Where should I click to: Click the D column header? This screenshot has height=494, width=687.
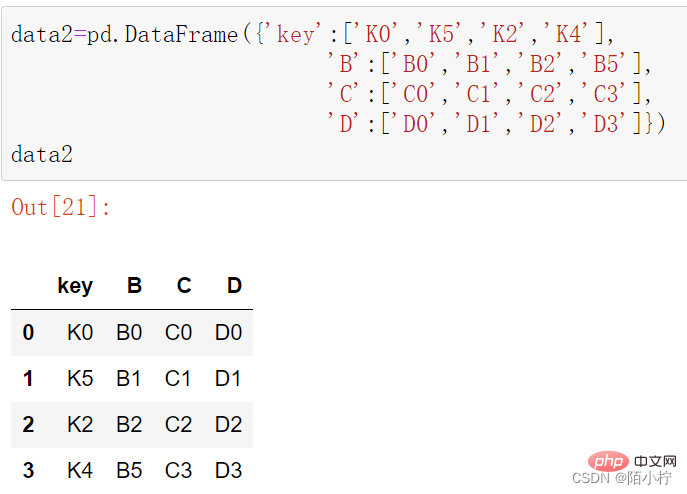pyautogui.click(x=234, y=286)
